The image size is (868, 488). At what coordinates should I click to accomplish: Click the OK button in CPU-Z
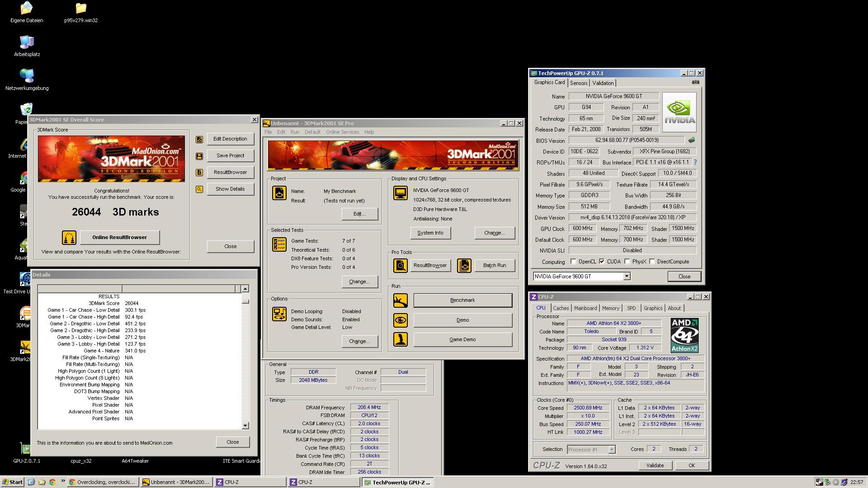[691, 466]
